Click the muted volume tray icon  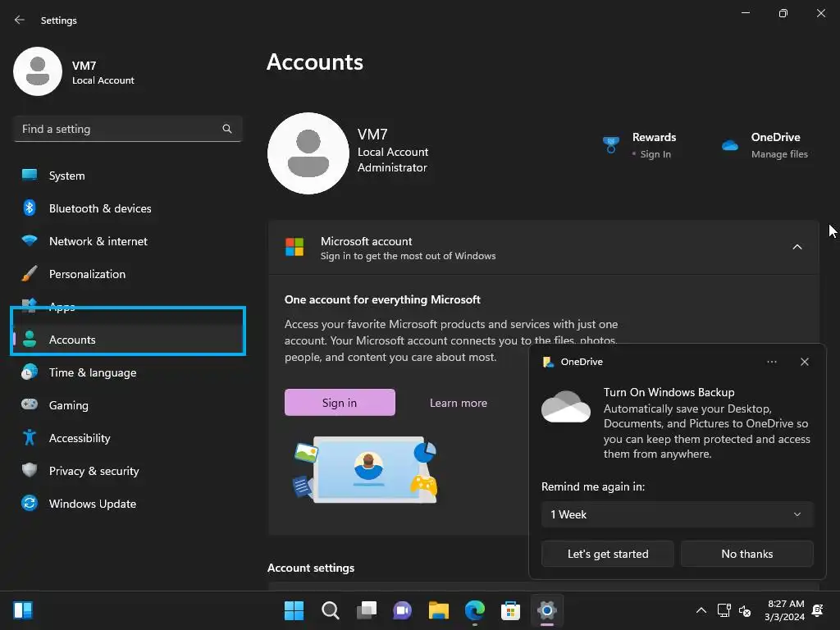(x=745, y=610)
